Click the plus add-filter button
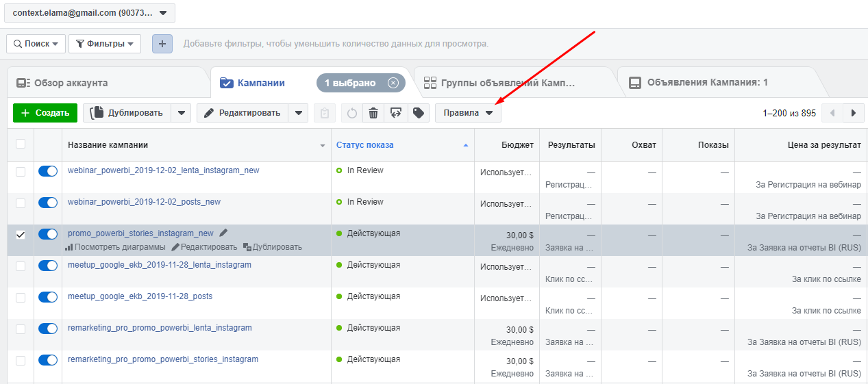This screenshot has width=868, height=384. click(x=162, y=44)
